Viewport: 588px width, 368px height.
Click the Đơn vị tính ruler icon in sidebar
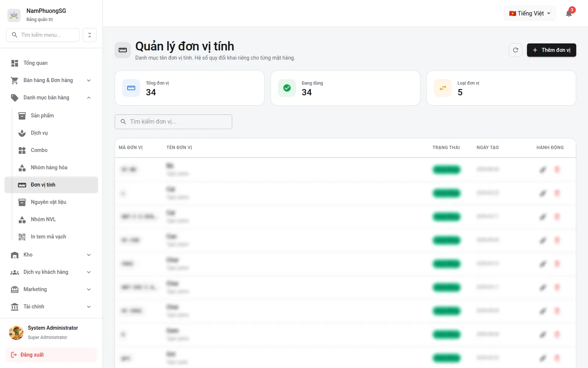[22, 185]
